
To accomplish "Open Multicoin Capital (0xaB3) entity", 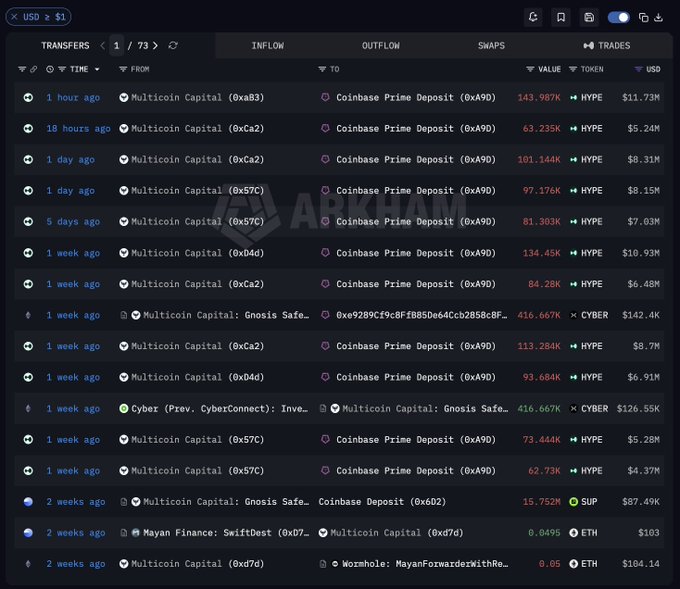I will pos(197,98).
